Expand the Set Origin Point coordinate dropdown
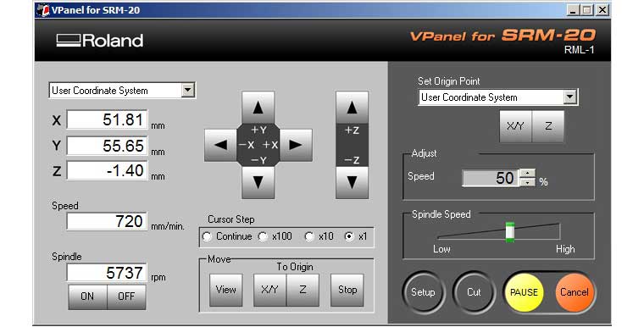 coord(569,97)
